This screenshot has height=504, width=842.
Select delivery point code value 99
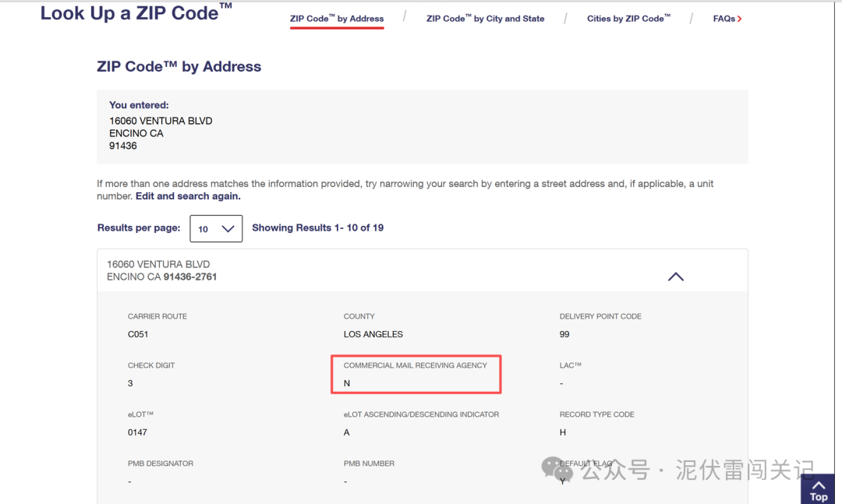(564, 334)
